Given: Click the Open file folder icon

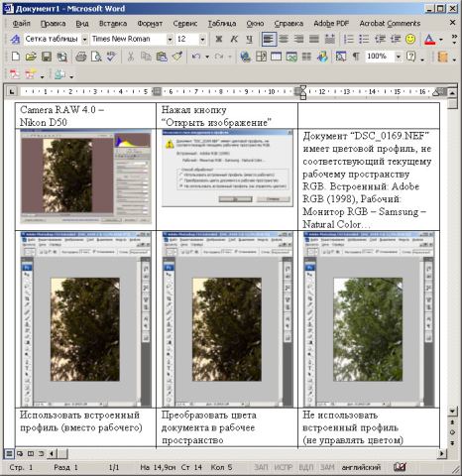Looking at the screenshot, I should coord(31,57).
